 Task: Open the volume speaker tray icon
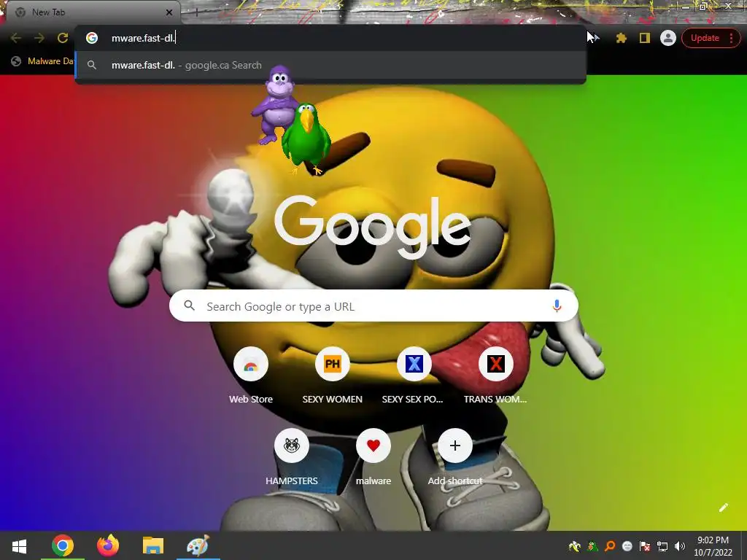click(x=680, y=546)
